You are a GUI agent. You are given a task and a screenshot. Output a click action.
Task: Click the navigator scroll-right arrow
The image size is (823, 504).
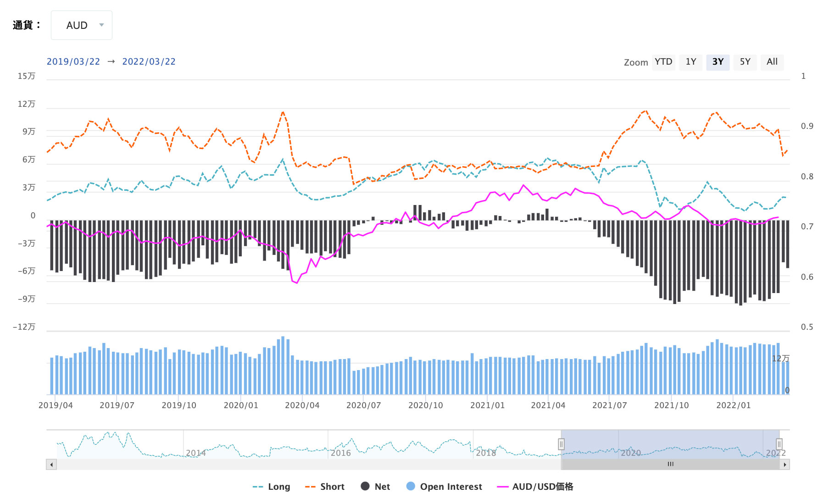[x=785, y=465]
